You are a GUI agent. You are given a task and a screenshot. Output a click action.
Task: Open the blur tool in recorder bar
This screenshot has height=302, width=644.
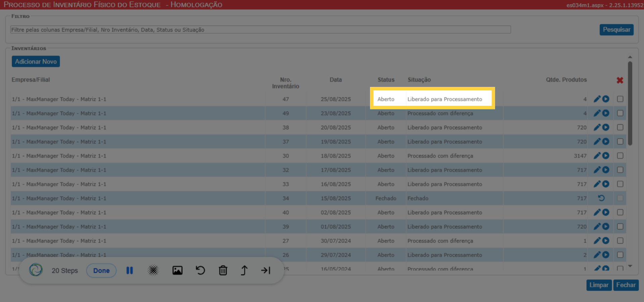point(153,270)
